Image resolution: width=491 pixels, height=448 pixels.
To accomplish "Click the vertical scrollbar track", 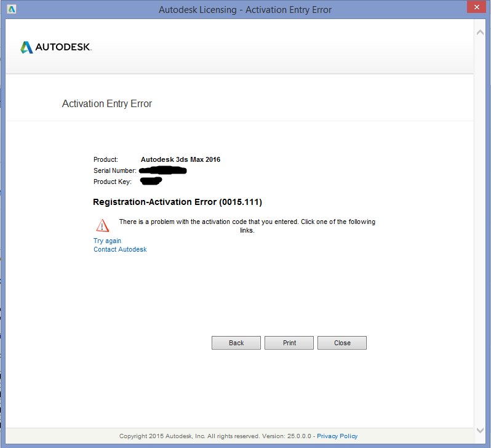I will click(480, 231).
